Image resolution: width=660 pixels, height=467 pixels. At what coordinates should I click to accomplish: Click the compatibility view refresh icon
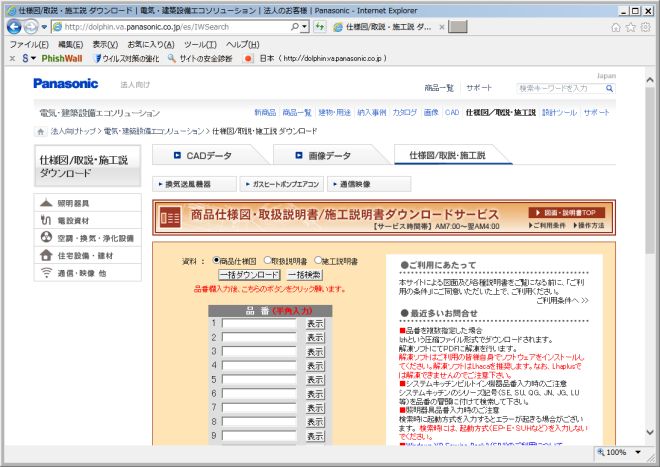pyautogui.click(x=320, y=27)
